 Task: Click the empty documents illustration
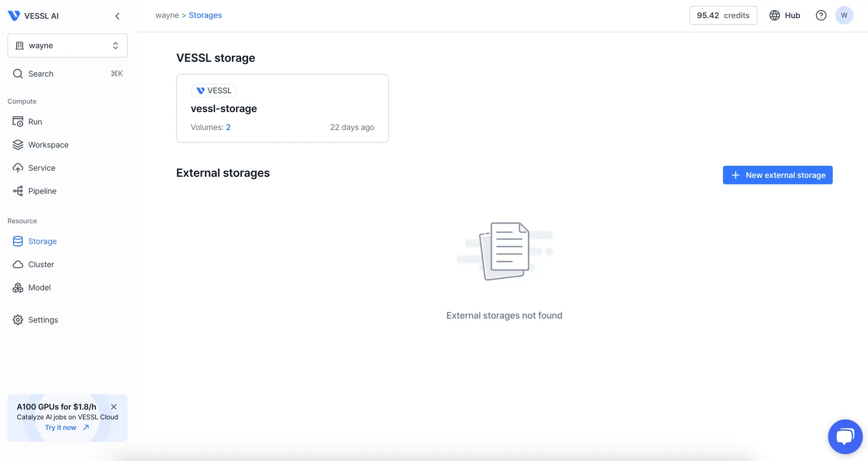click(505, 251)
